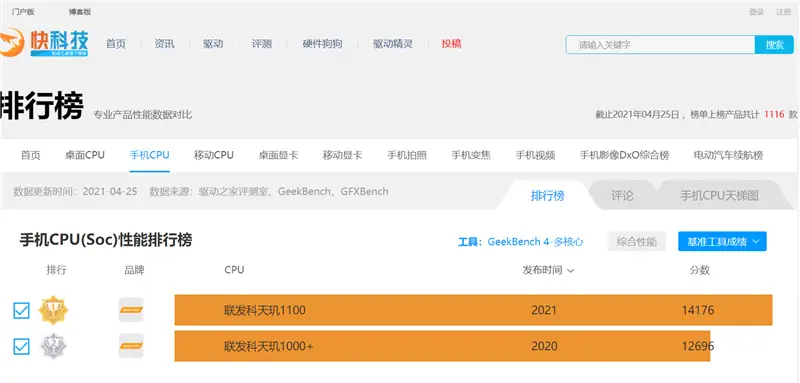Switch to the 手机CPU天梯图 tab
Screen dimensions: 800x383
tap(719, 195)
